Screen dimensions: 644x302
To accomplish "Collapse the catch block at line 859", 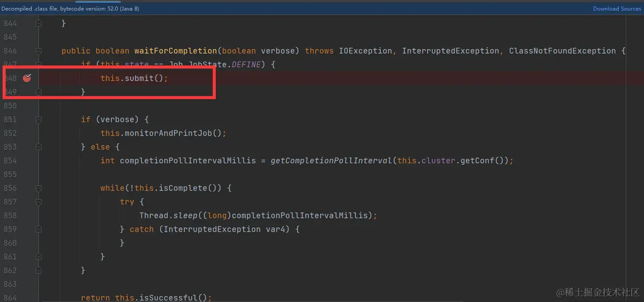I will click(39, 229).
